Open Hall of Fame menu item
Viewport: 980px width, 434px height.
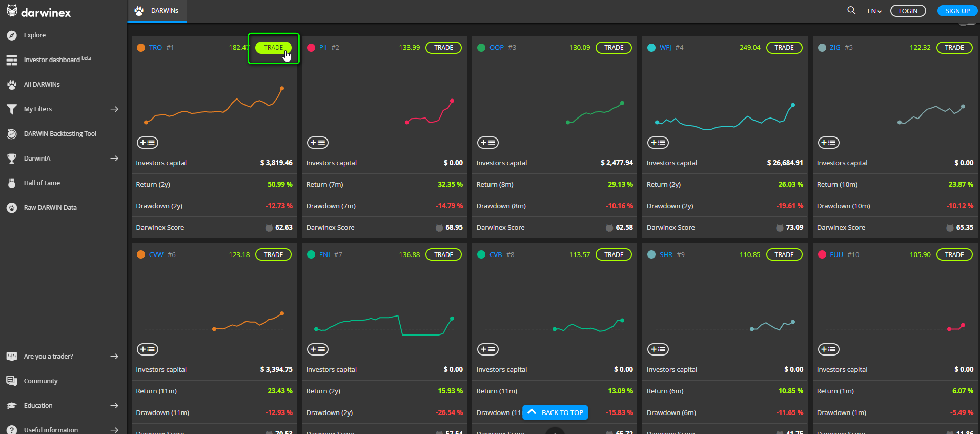(42, 183)
